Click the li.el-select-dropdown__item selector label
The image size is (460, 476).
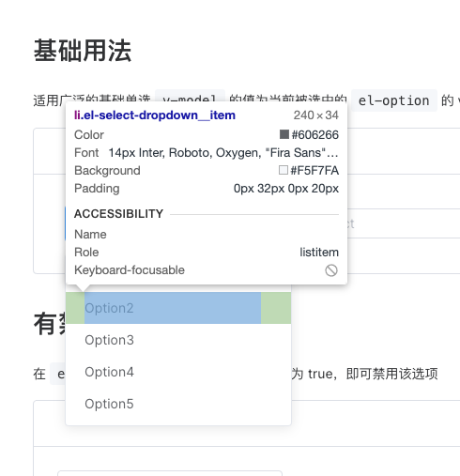pyautogui.click(x=155, y=115)
